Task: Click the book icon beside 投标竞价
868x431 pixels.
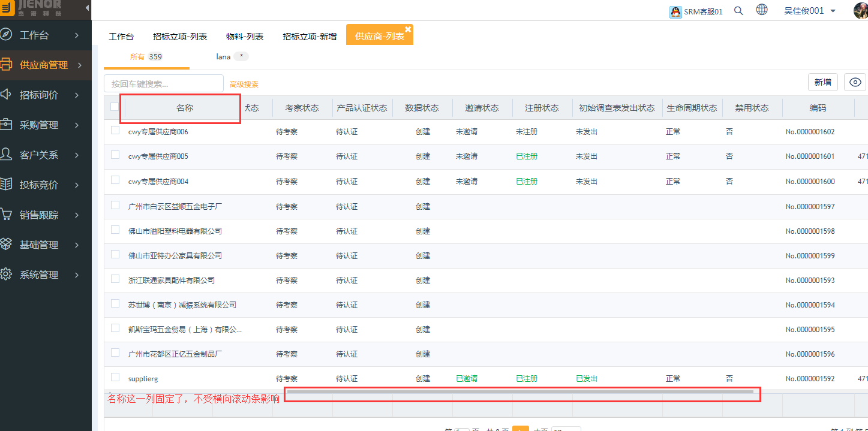Action: pyautogui.click(x=5, y=185)
